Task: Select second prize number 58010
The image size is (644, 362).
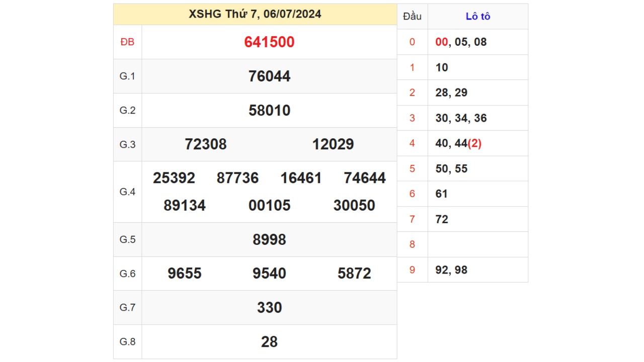Action: pyautogui.click(x=269, y=111)
